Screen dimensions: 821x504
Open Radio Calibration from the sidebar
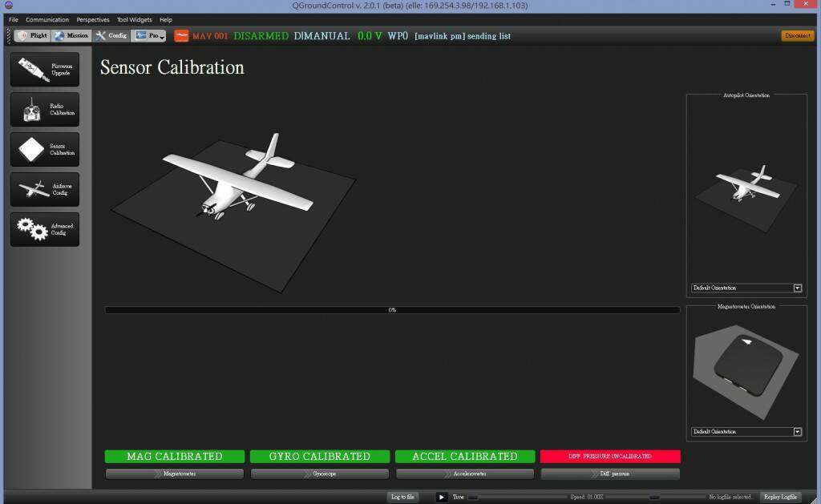(45, 110)
